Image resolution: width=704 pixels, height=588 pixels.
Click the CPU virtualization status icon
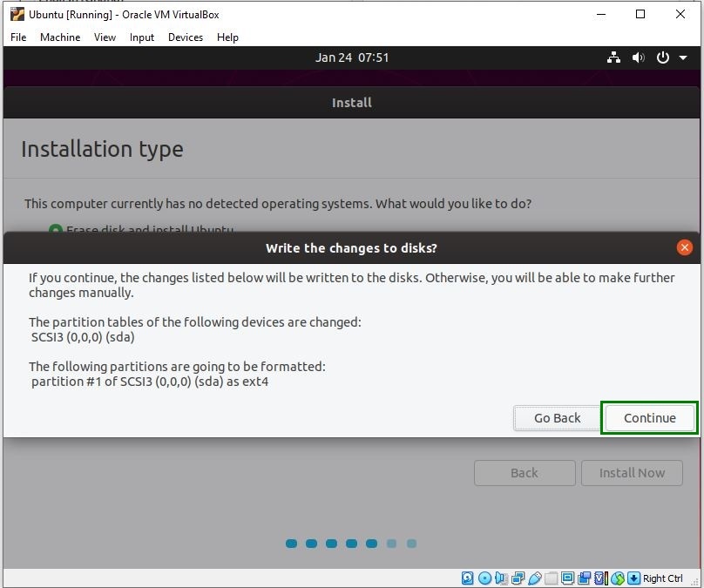[x=601, y=578]
